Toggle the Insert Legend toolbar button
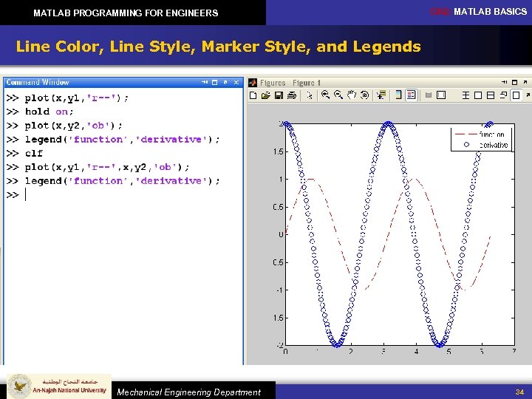The image size is (532, 399). (x=412, y=95)
